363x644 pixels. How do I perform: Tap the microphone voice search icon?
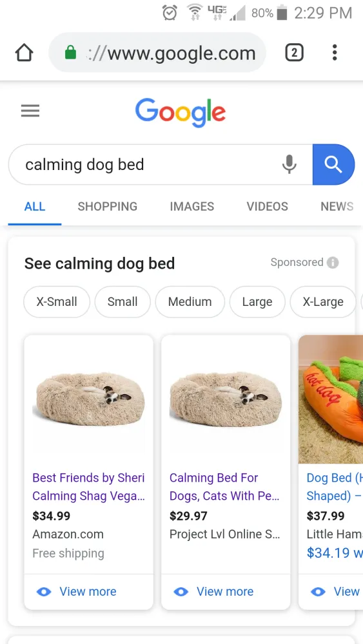(x=289, y=164)
